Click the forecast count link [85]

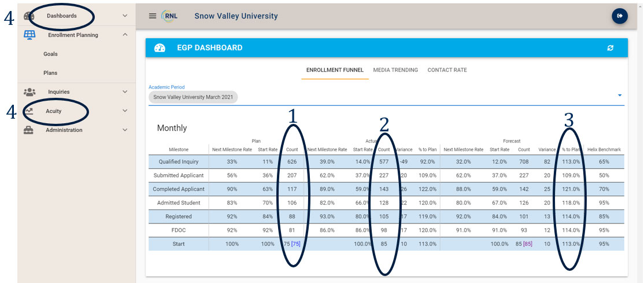coord(528,244)
